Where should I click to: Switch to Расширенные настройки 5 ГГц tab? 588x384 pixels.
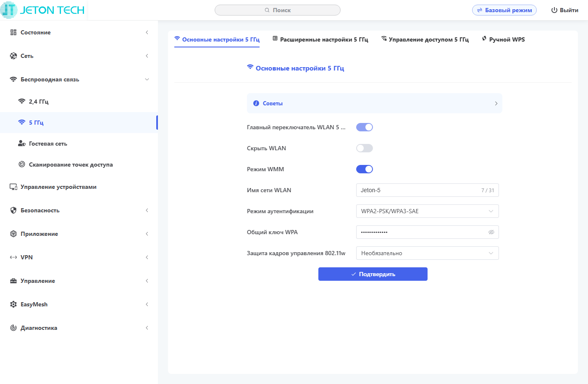[x=320, y=39]
